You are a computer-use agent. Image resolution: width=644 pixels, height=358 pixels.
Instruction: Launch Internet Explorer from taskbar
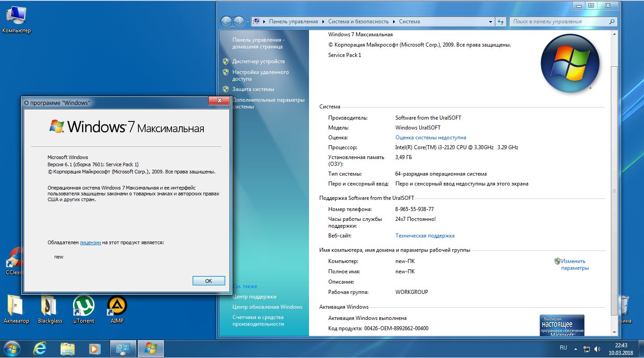(x=40, y=349)
